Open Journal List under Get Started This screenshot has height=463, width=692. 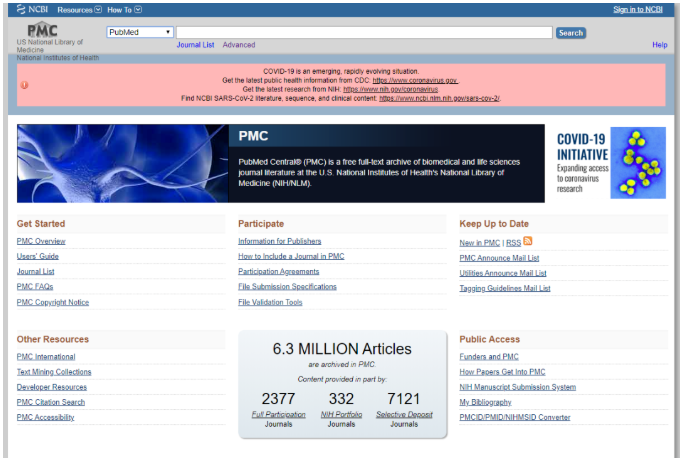point(35,271)
